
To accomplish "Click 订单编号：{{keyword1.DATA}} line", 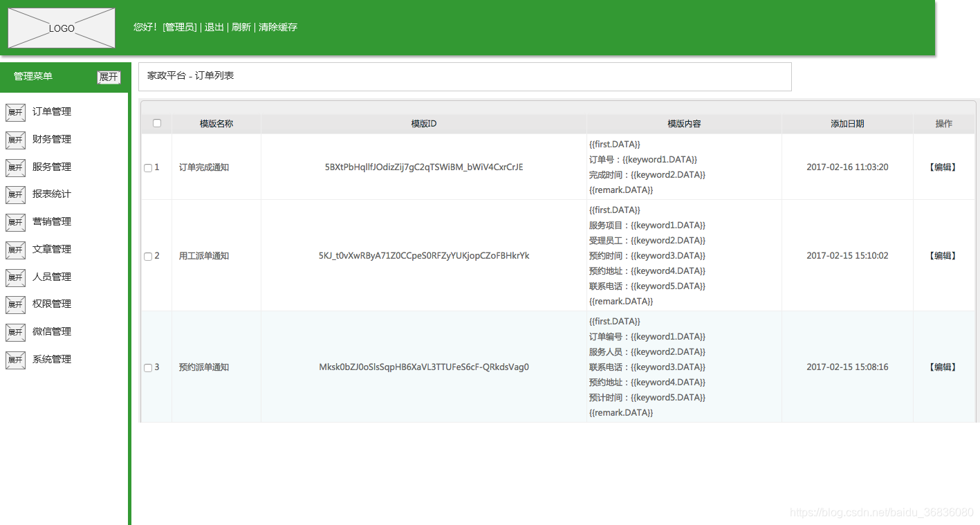I will 647,337.
